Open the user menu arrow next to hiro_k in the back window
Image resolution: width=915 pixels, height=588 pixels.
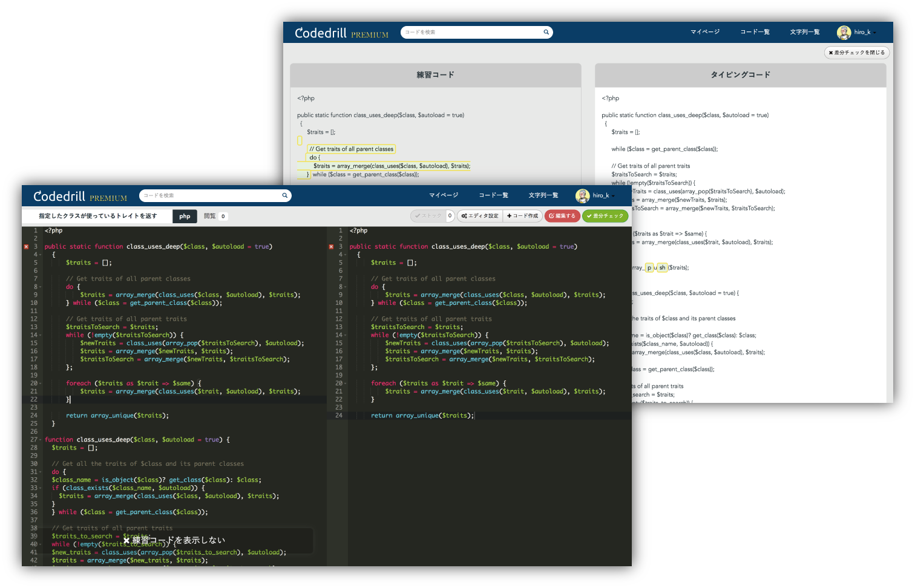(874, 33)
